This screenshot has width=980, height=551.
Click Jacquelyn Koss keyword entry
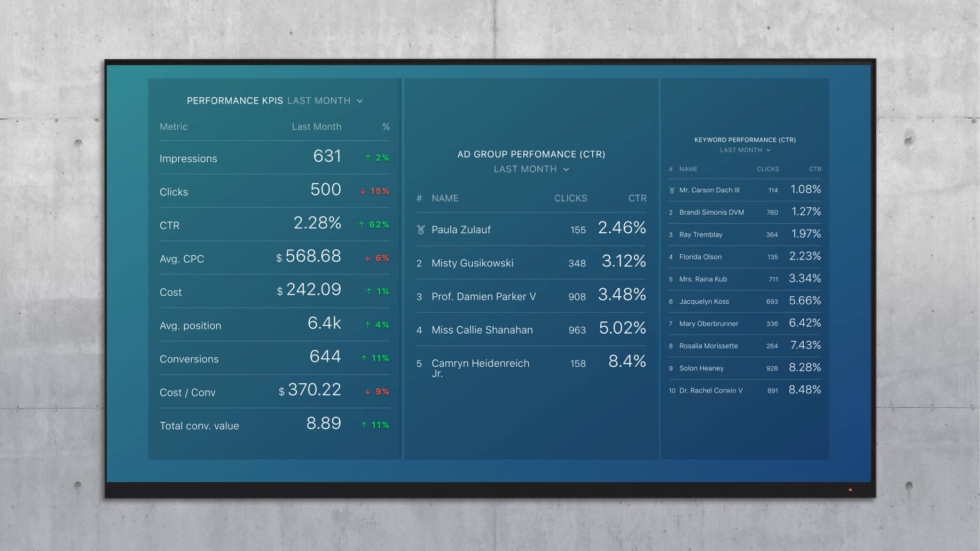point(704,302)
